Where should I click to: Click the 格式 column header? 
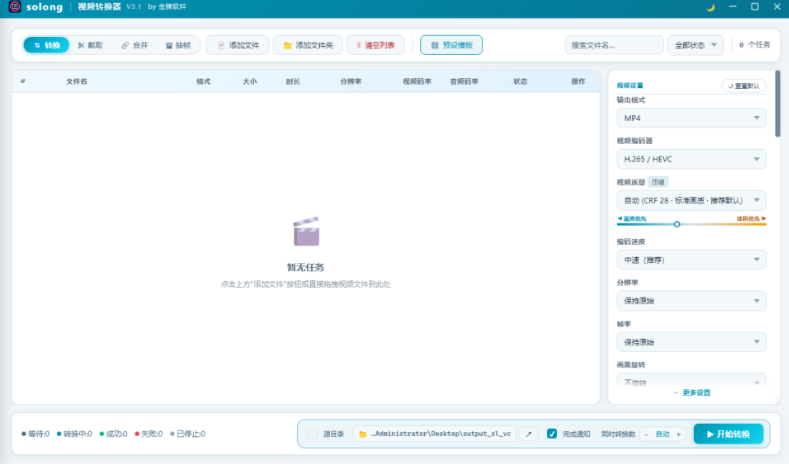(x=203, y=82)
